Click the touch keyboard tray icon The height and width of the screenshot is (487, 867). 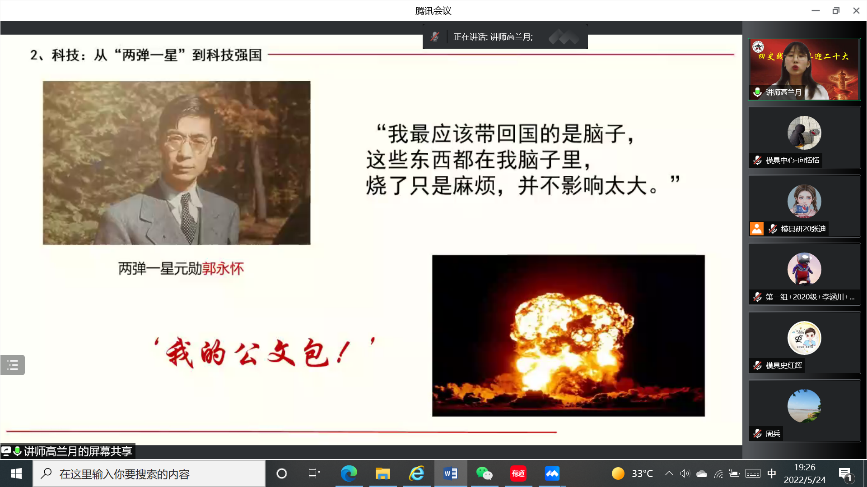(x=753, y=474)
